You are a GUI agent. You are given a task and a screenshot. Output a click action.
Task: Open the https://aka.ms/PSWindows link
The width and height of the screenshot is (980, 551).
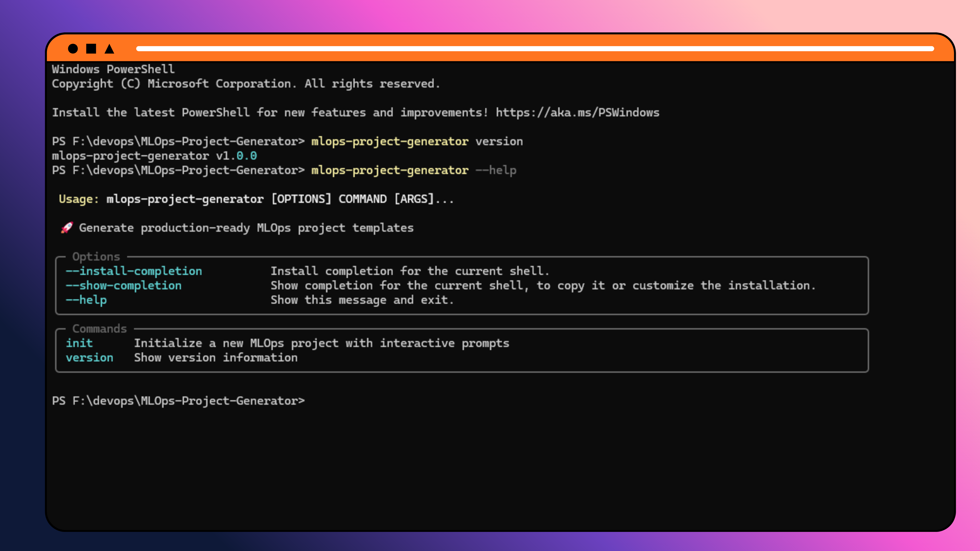577,112
